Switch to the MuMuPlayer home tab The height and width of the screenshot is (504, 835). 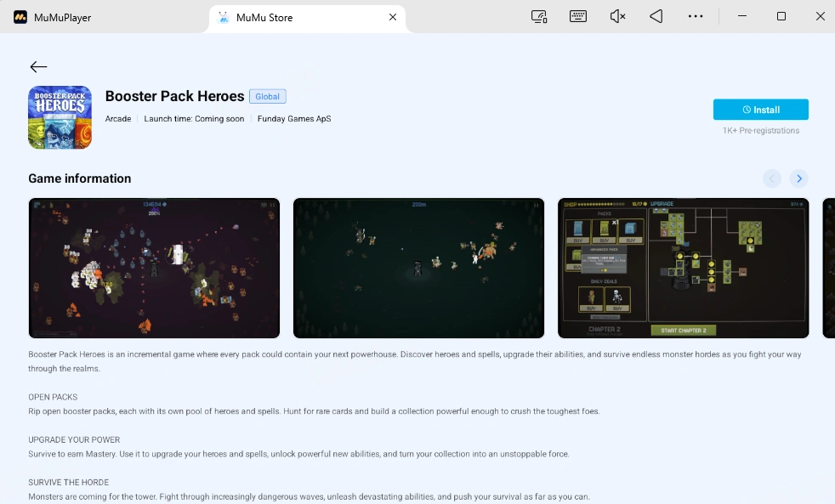point(52,18)
